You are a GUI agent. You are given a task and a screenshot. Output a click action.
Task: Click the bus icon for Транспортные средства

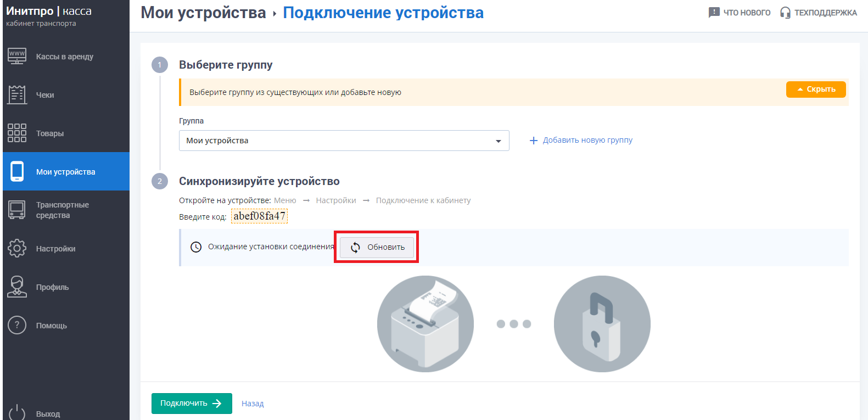pos(17,210)
